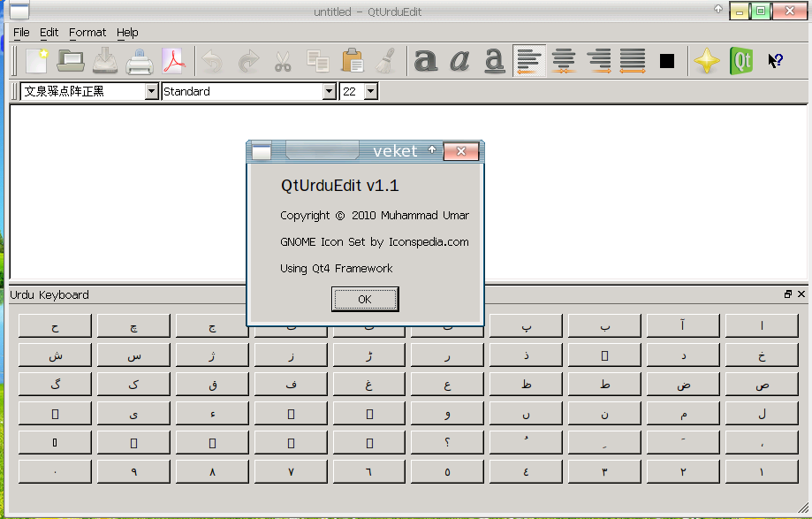
Task: Toggle bold text formatting
Action: click(x=426, y=61)
